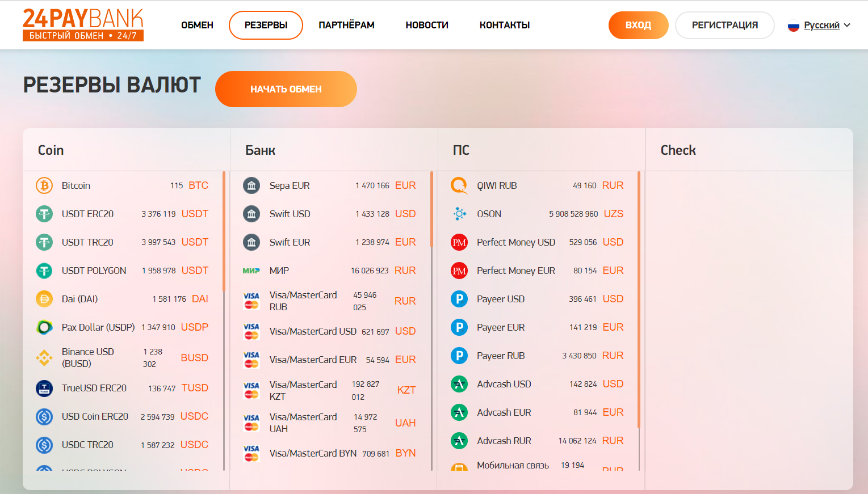Click the ВХОД login button

coord(638,25)
